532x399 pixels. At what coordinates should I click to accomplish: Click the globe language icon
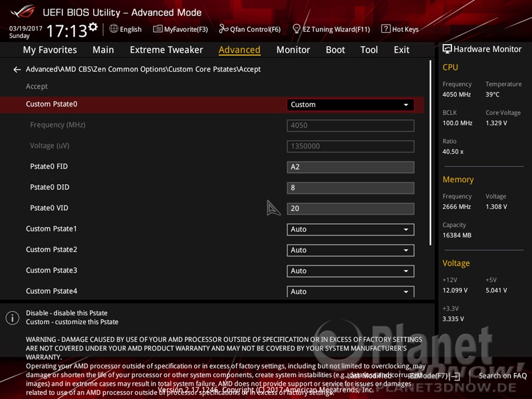(114, 29)
